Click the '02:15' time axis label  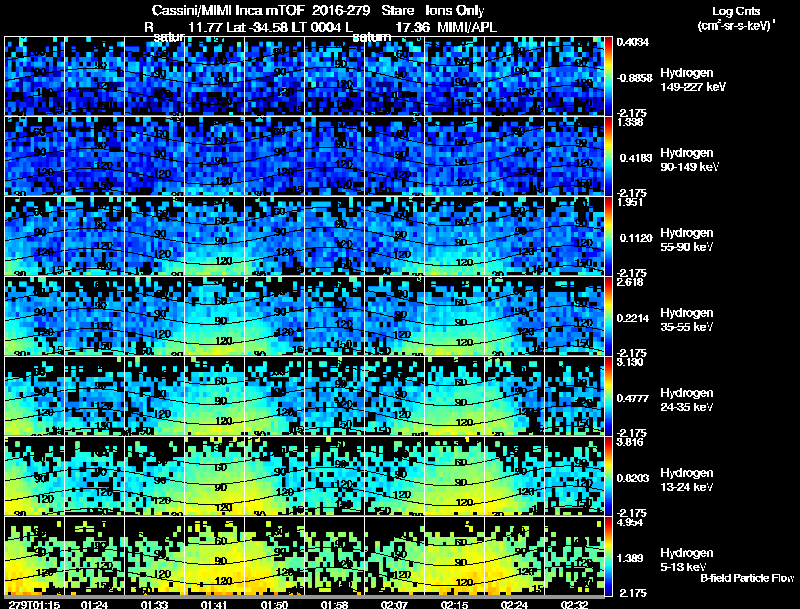tap(455, 604)
